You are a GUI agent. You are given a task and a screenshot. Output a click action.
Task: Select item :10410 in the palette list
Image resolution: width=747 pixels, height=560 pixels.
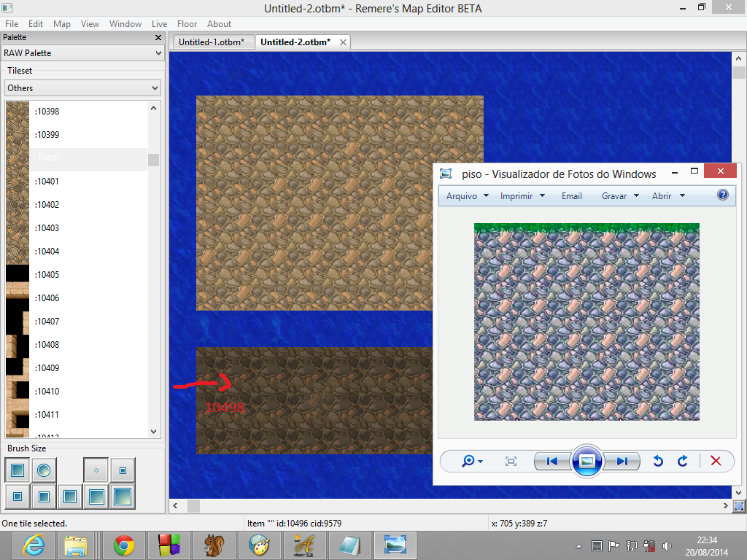pyautogui.click(x=76, y=392)
